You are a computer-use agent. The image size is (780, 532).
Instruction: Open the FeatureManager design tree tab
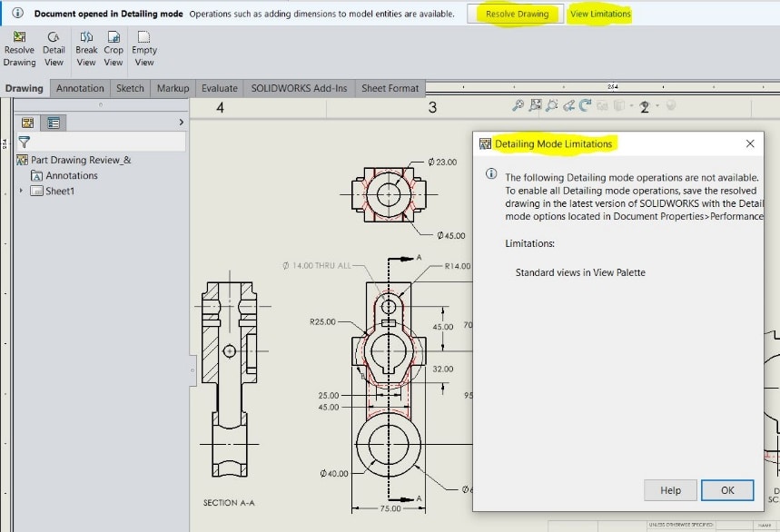(x=27, y=123)
